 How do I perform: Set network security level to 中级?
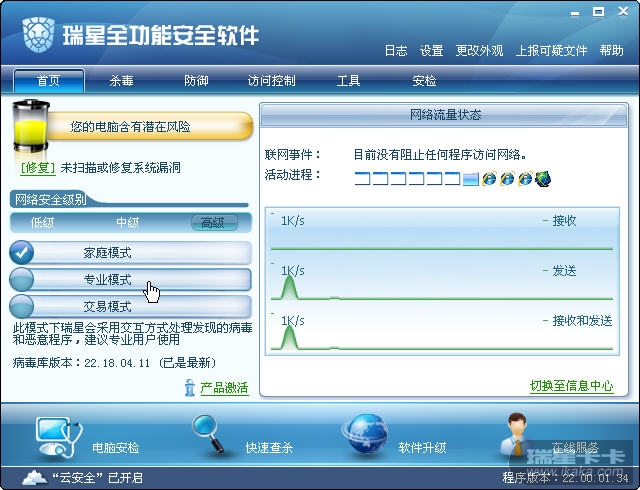click(128, 223)
